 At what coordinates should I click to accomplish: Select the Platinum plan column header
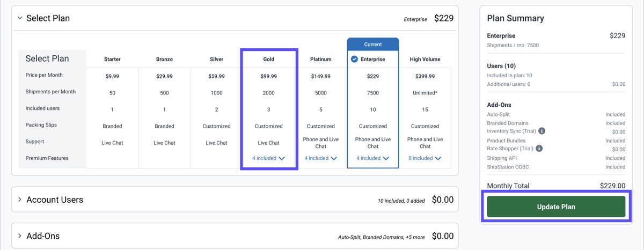(320, 59)
